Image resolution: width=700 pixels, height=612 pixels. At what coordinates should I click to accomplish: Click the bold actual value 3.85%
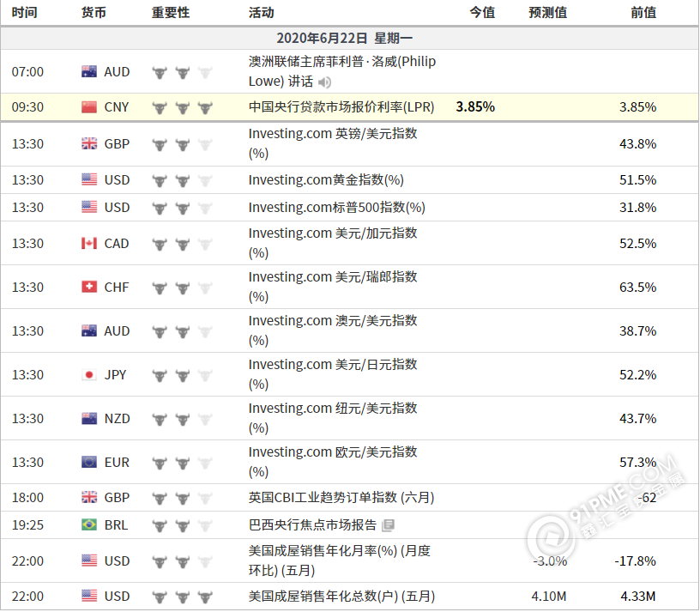click(475, 107)
